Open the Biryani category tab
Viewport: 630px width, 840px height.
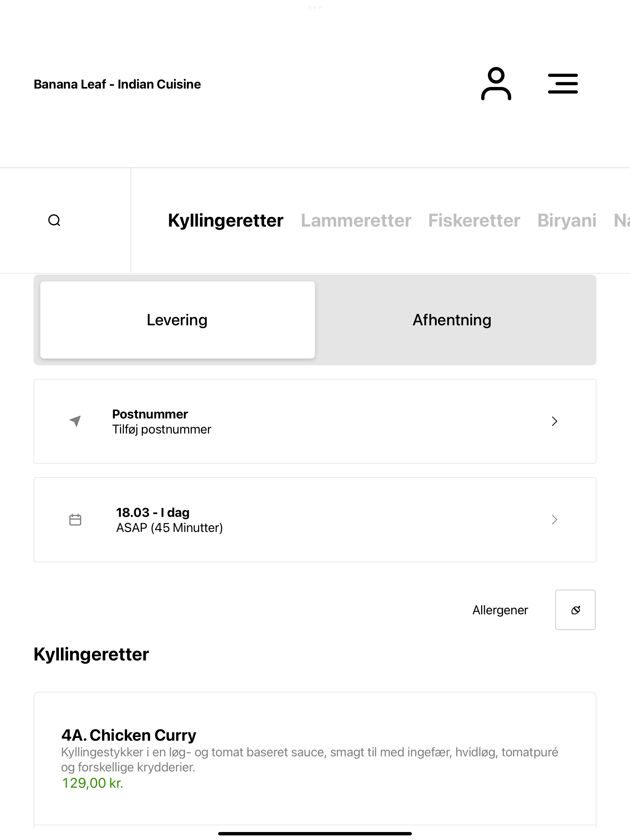coord(567,220)
